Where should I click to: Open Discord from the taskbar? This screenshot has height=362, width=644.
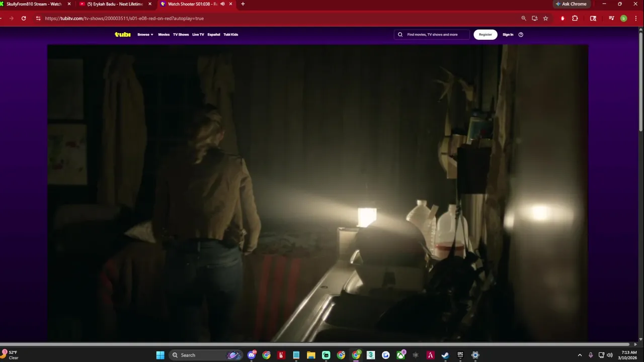click(x=252, y=355)
